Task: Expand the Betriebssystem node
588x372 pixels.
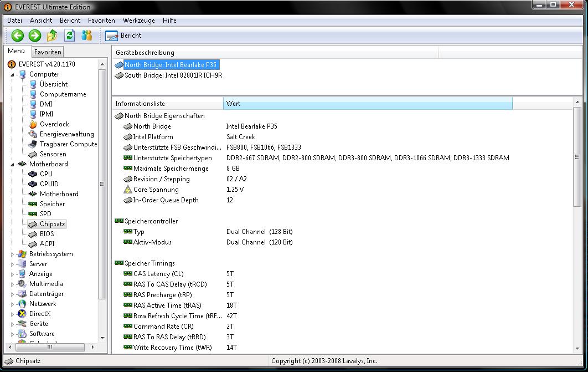Action: [12, 254]
